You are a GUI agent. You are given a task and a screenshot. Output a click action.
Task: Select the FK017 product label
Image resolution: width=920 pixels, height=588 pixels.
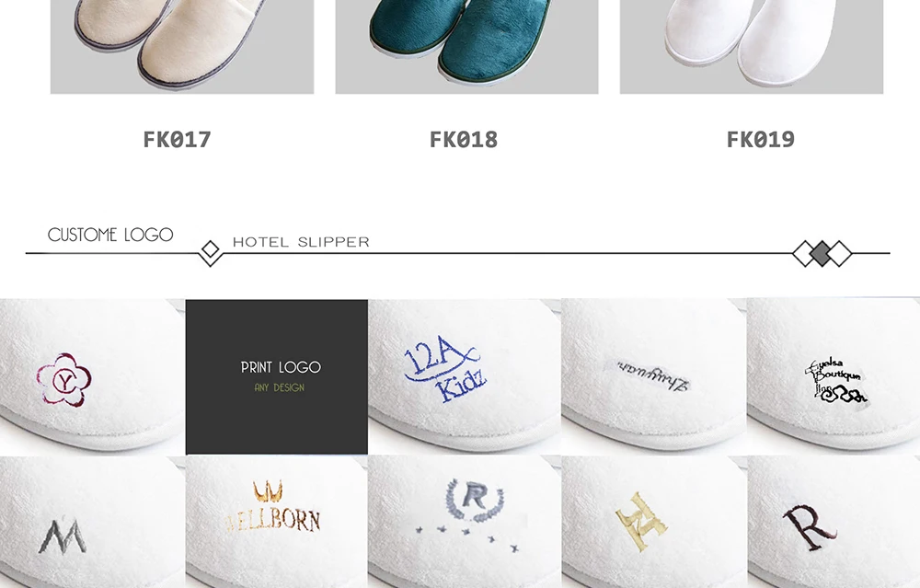click(177, 140)
